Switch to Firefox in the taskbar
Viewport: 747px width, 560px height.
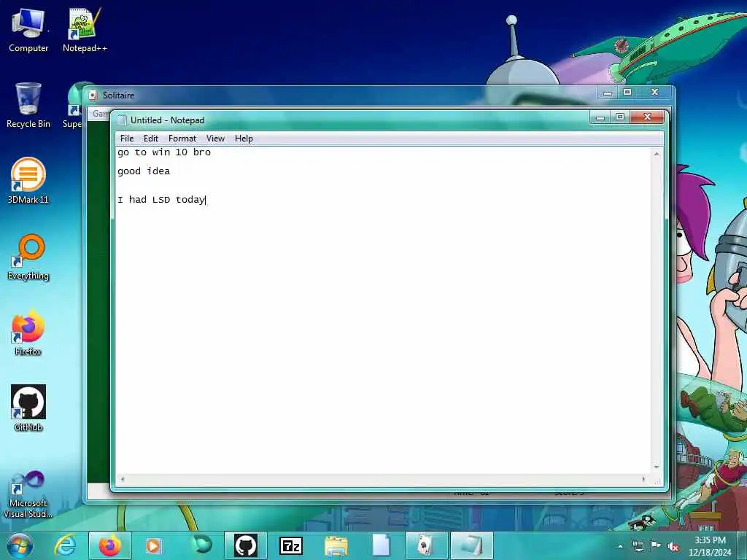point(109,545)
